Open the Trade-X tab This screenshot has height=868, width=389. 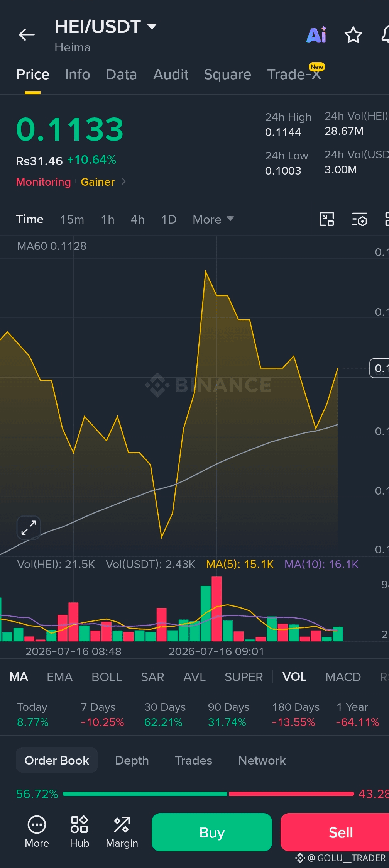pyautogui.click(x=294, y=75)
